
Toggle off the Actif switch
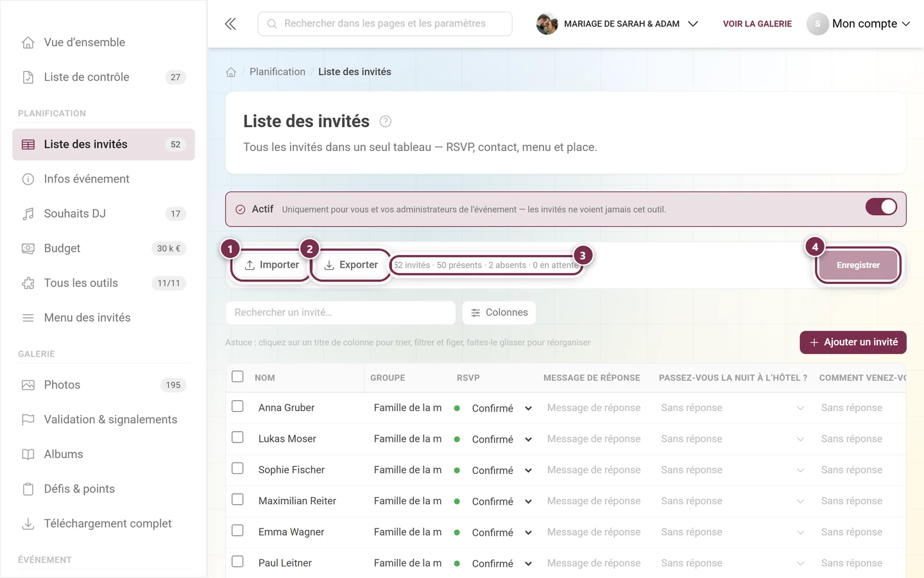[x=881, y=207]
